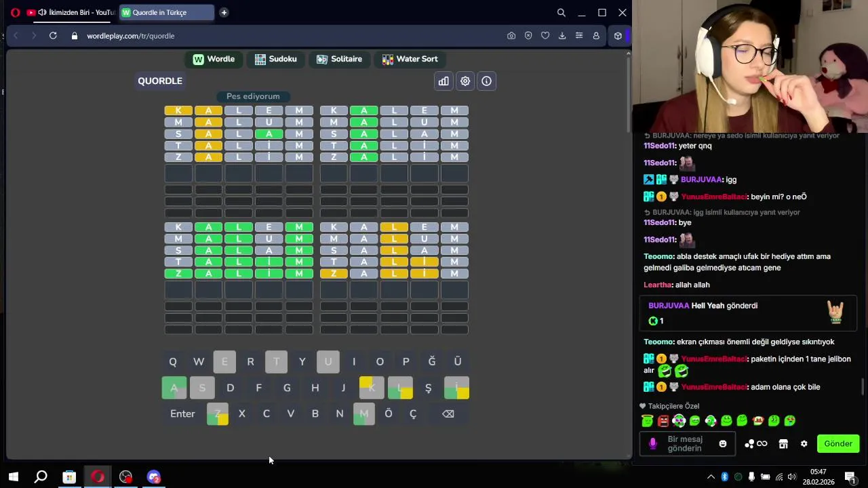The image size is (868, 488).
Task: Open a new browser tab
Action: [224, 12]
